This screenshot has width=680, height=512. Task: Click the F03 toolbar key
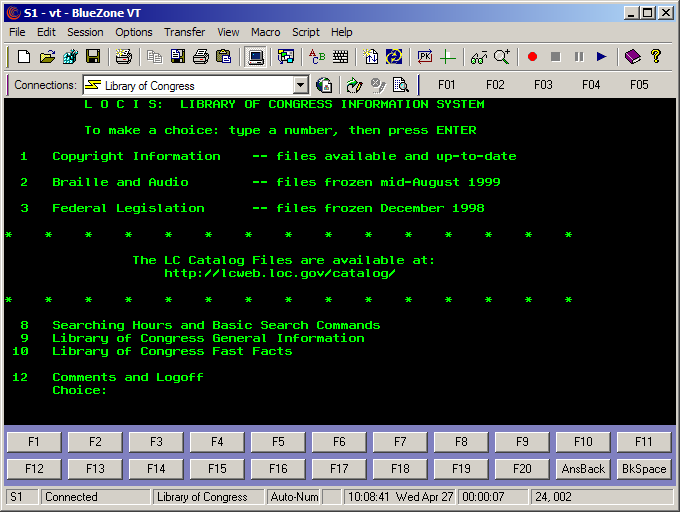coord(543,85)
